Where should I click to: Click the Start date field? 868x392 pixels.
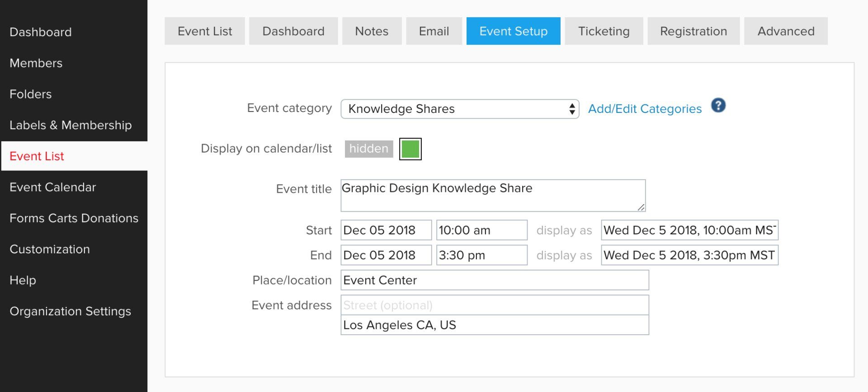coord(386,230)
